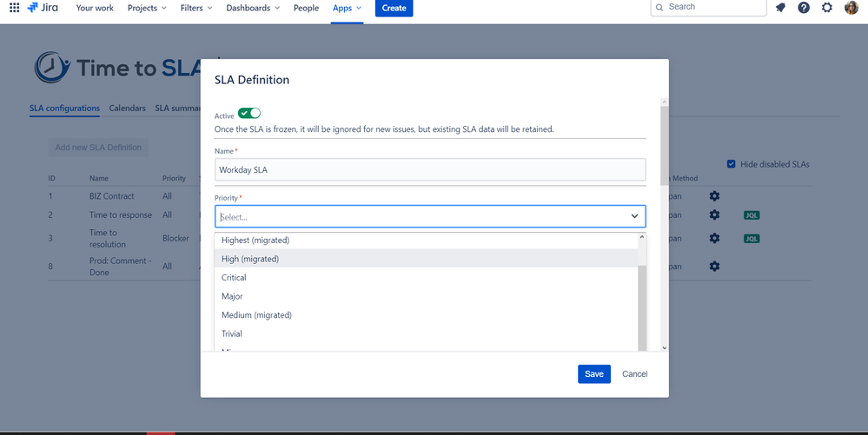Click the ID column header
This screenshot has width=868, height=435.
[x=51, y=178]
